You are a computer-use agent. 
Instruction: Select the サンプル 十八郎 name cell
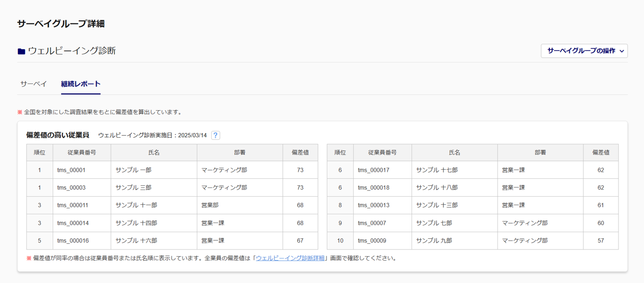[436, 187]
